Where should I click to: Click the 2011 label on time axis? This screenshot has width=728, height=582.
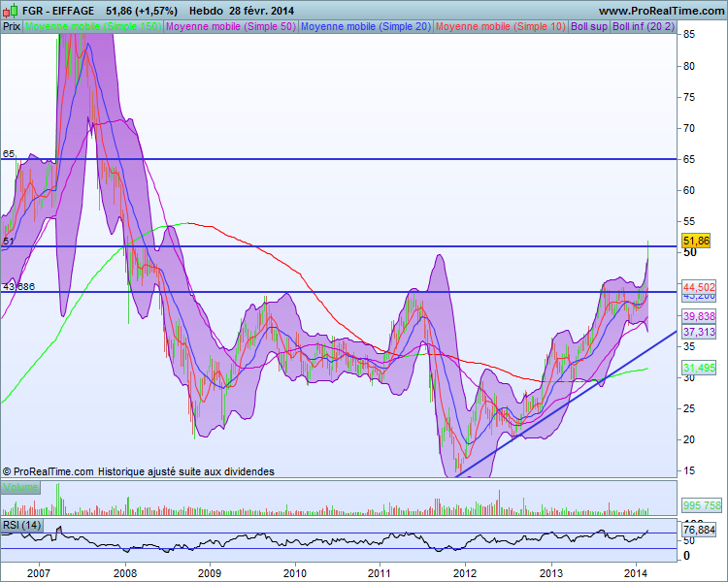(380, 573)
